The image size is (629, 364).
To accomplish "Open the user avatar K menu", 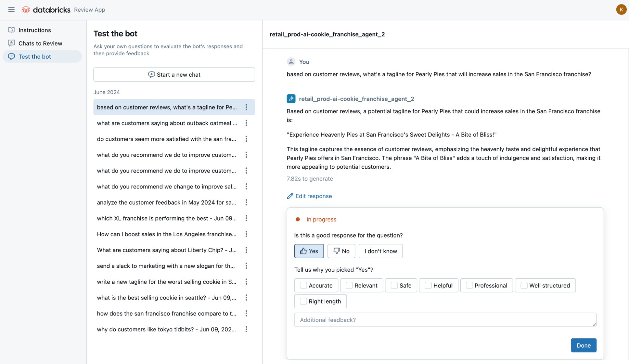I will (621, 9).
